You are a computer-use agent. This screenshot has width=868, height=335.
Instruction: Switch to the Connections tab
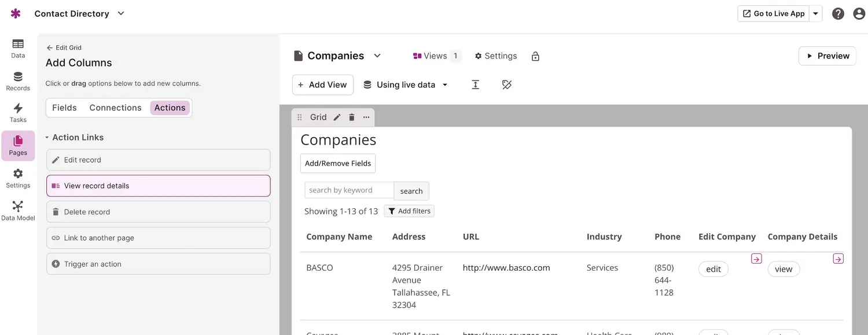point(115,108)
